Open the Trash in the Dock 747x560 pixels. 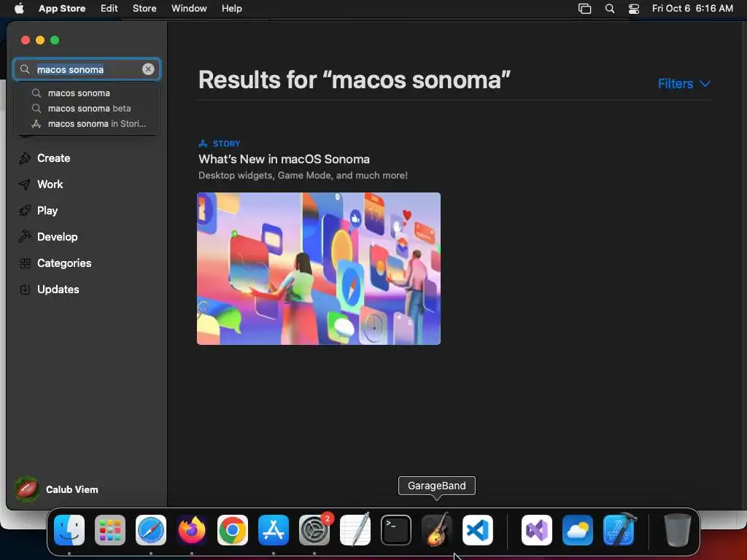coord(677,530)
